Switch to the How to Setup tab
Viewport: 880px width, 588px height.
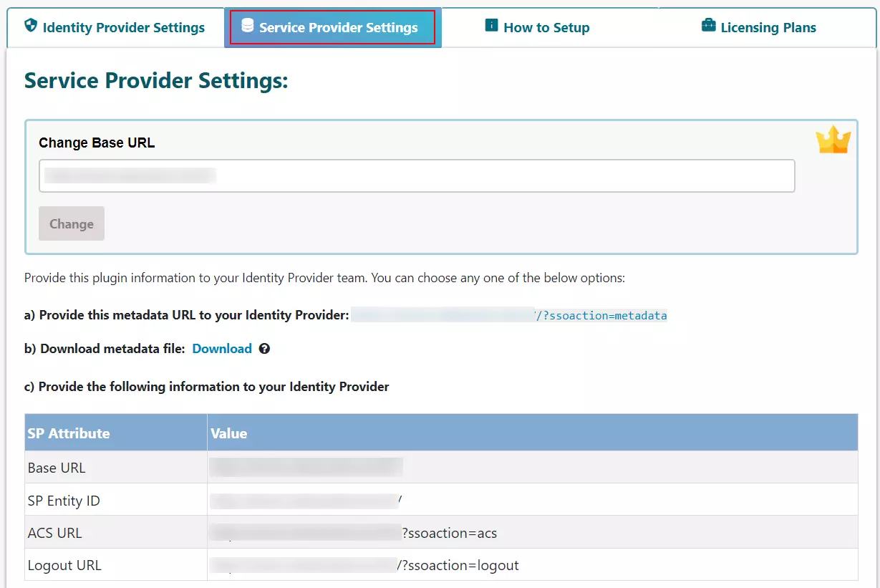[x=546, y=28]
